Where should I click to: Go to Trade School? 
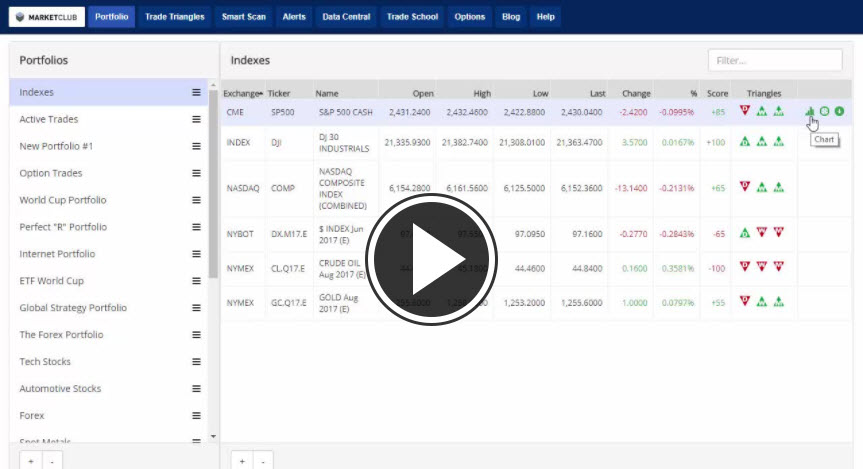[x=412, y=17]
